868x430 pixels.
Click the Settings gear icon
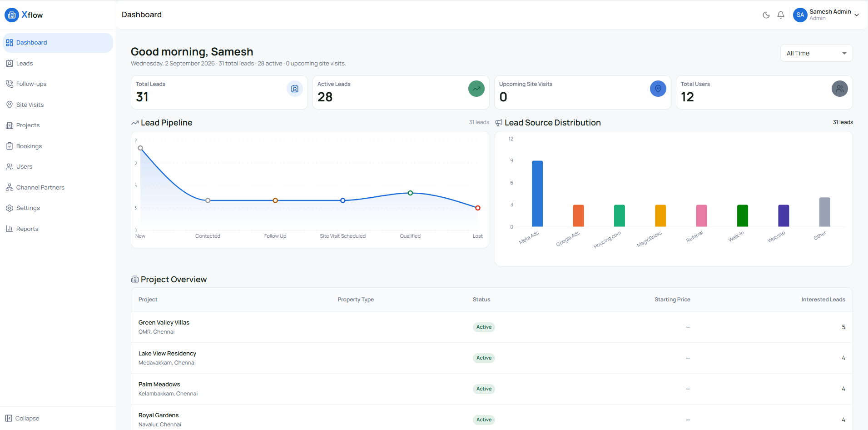(x=10, y=208)
